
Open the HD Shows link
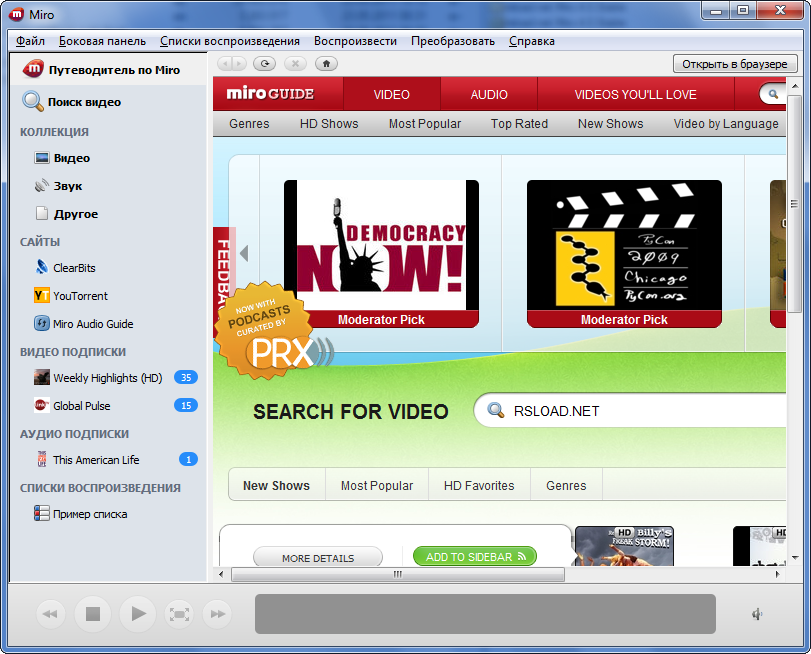click(329, 124)
